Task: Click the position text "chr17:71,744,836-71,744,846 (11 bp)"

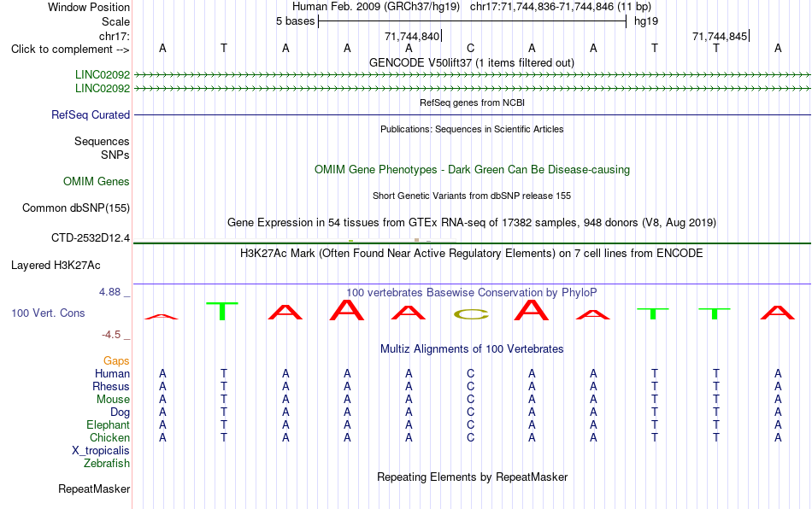Action: (x=561, y=7)
